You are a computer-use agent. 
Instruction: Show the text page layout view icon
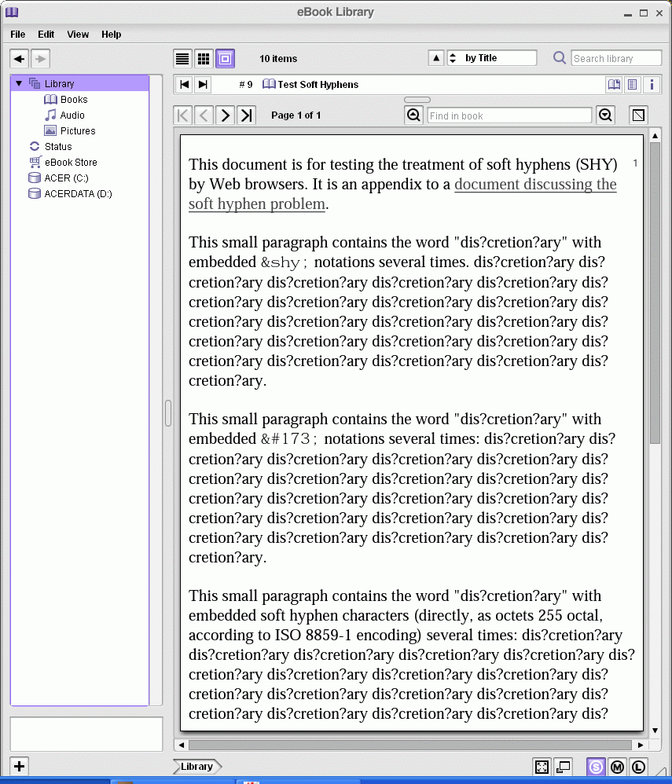click(x=633, y=85)
